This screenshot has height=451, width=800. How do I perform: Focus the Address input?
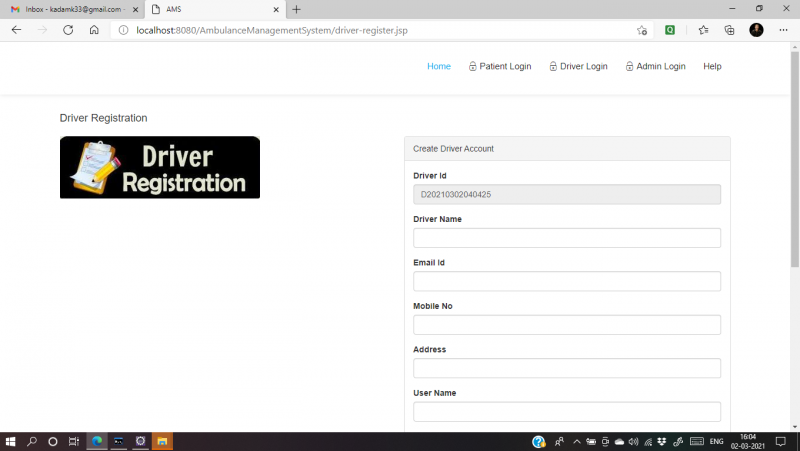tap(567, 368)
